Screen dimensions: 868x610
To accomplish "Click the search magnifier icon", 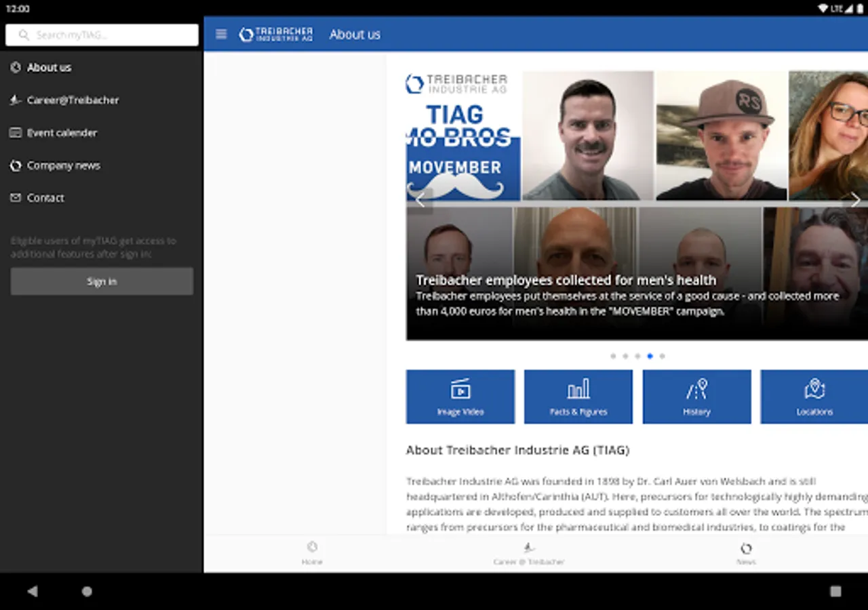I will pos(24,35).
